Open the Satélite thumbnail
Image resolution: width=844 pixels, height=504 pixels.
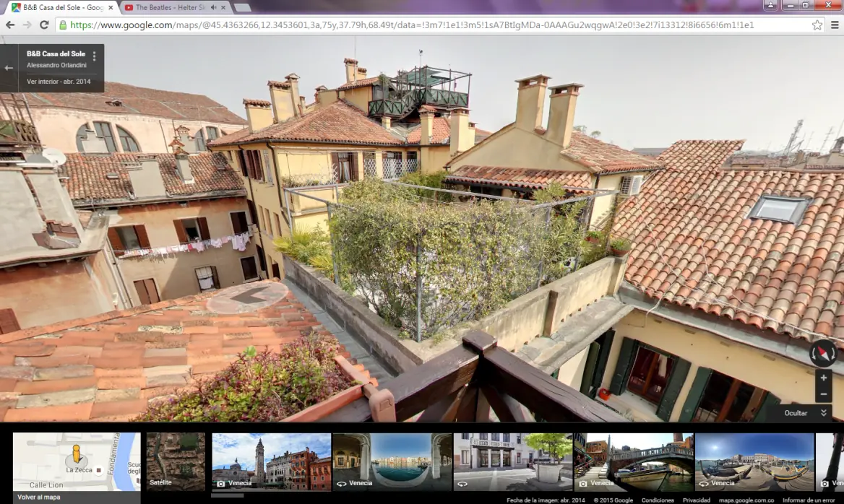176,461
